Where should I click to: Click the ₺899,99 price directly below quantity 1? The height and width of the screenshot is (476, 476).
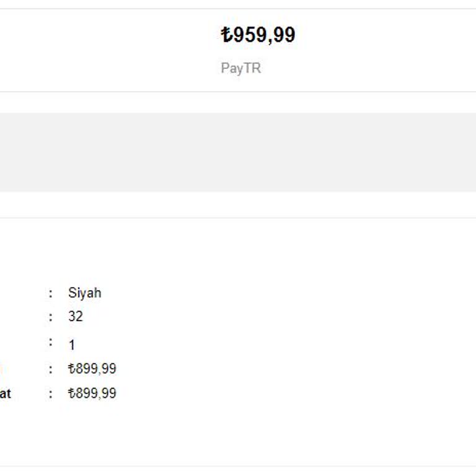point(92,369)
